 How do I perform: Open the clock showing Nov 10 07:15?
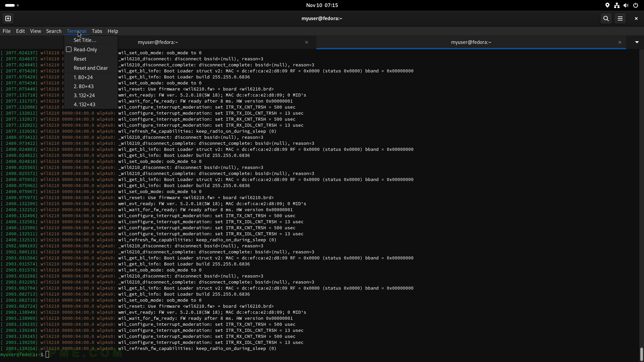point(322,5)
